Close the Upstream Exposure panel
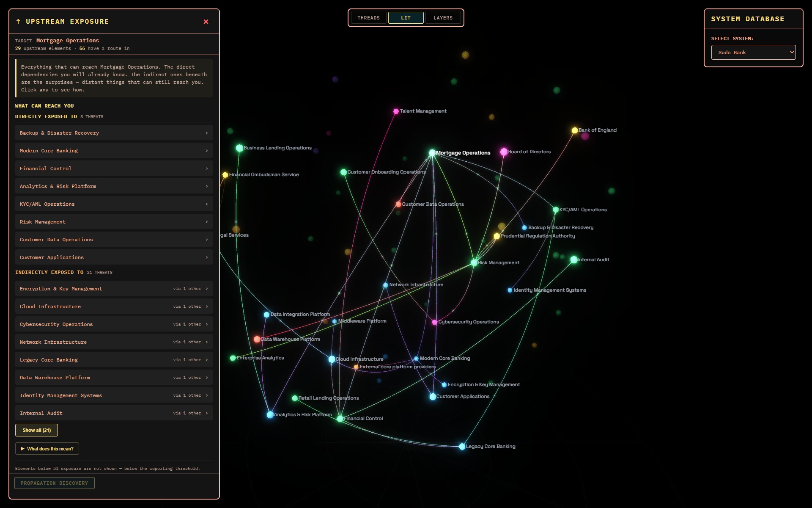 (x=206, y=22)
